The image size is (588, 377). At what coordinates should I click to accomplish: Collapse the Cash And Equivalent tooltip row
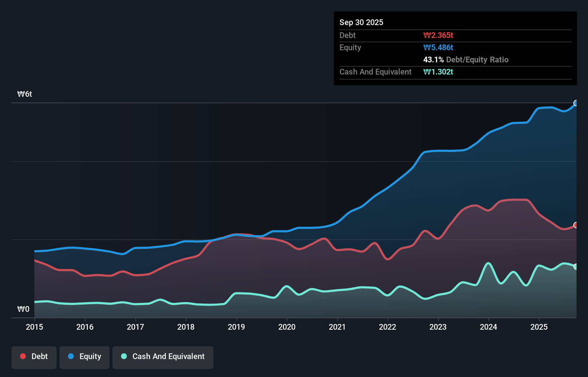[x=375, y=72]
